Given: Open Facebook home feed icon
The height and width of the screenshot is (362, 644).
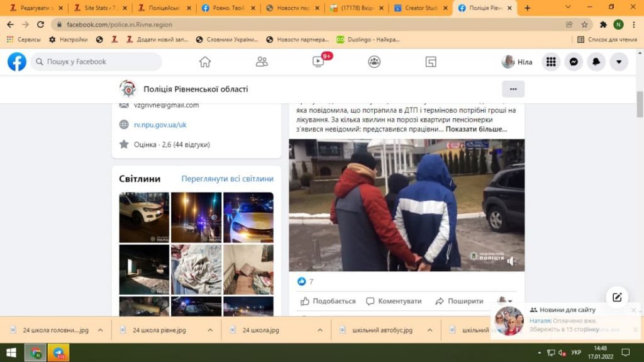Looking at the screenshot, I should tap(204, 62).
